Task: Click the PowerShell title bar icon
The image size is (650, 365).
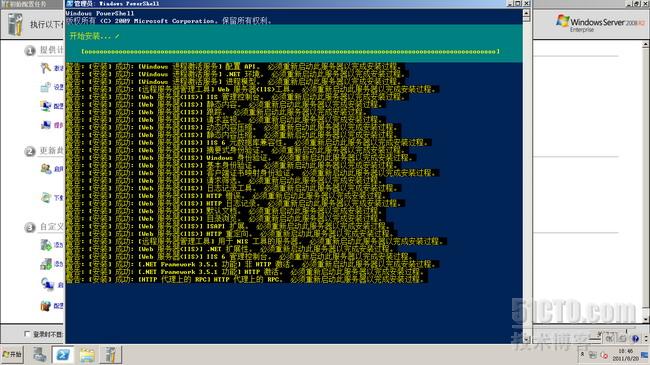Action: [70, 3]
